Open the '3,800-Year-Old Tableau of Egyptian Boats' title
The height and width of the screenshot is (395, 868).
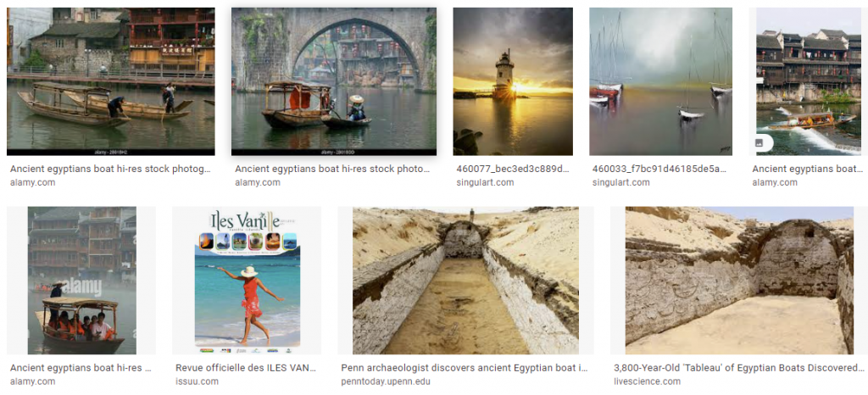pyautogui.click(x=739, y=368)
